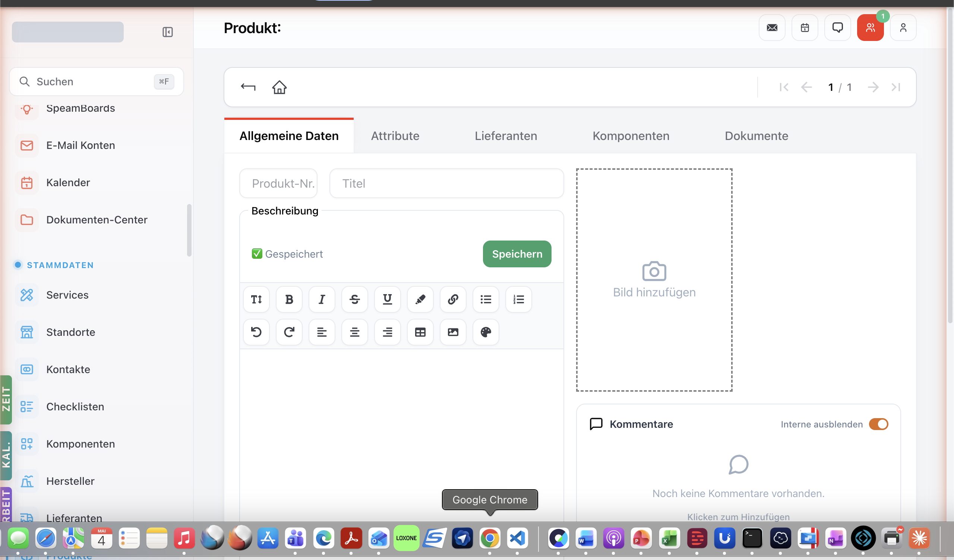Image resolution: width=954 pixels, height=560 pixels.
Task: Undo last edit in description editor
Action: pyautogui.click(x=256, y=332)
